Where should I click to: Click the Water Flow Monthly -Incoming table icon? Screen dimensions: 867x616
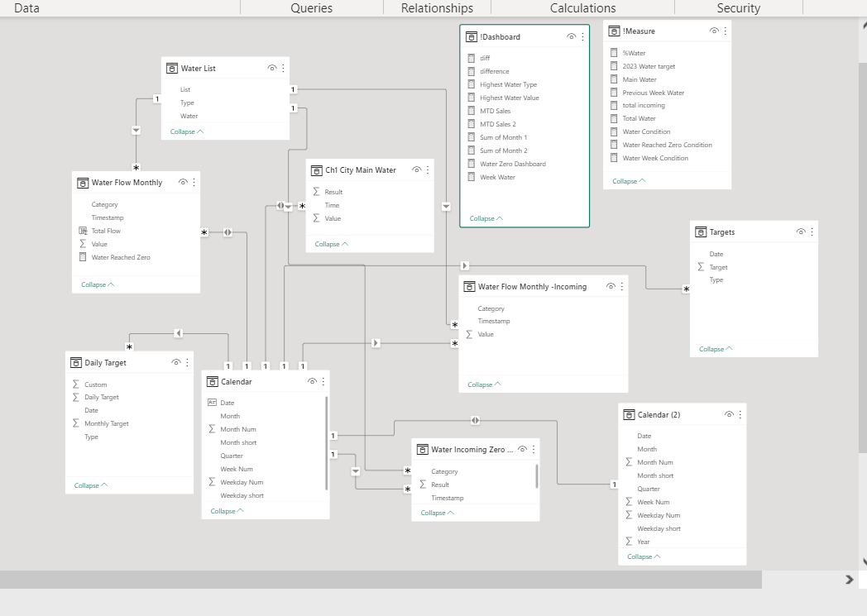pyautogui.click(x=469, y=287)
